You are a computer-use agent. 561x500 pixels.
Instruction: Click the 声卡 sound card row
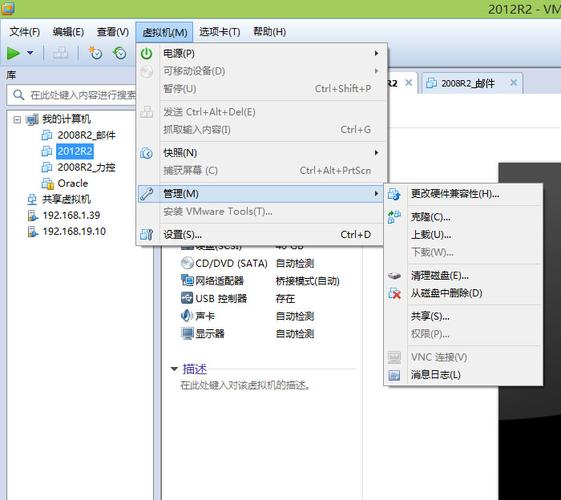pos(248,316)
